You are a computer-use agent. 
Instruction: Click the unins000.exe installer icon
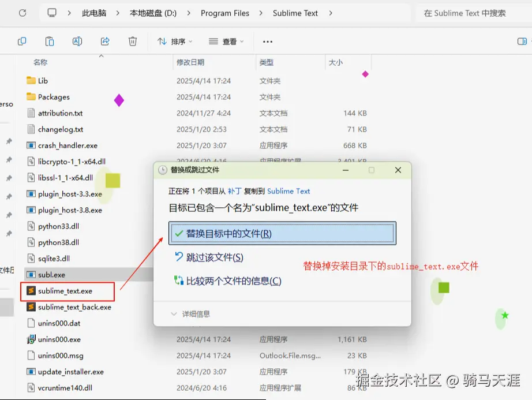coord(31,339)
